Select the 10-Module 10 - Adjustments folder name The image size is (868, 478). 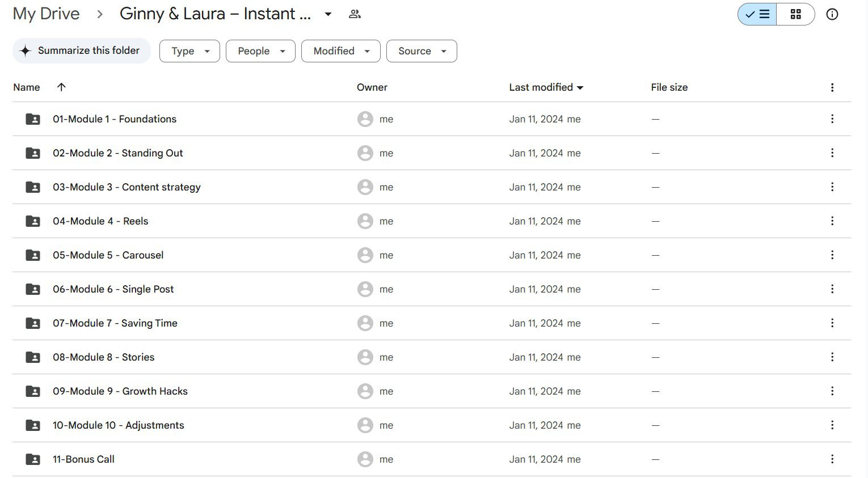pos(119,425)
